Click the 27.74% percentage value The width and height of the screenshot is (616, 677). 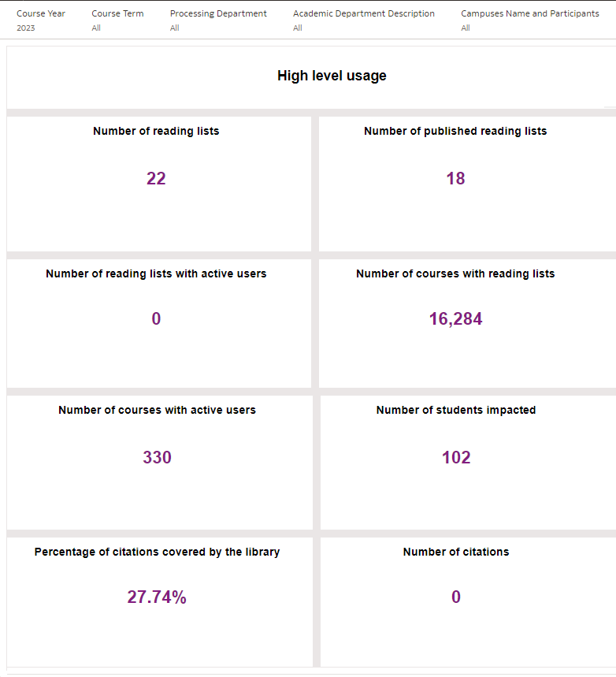point(156,597)
